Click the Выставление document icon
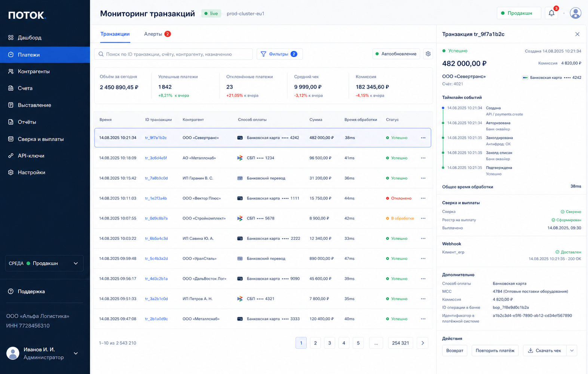The height and width of the screenshot is (374, 588). [11, 105]
